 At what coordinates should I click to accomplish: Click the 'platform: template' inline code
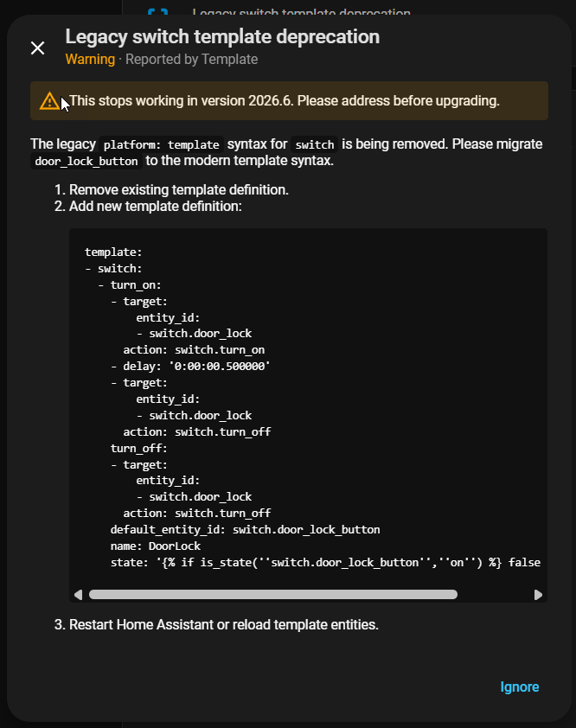(x=162, y=144)
